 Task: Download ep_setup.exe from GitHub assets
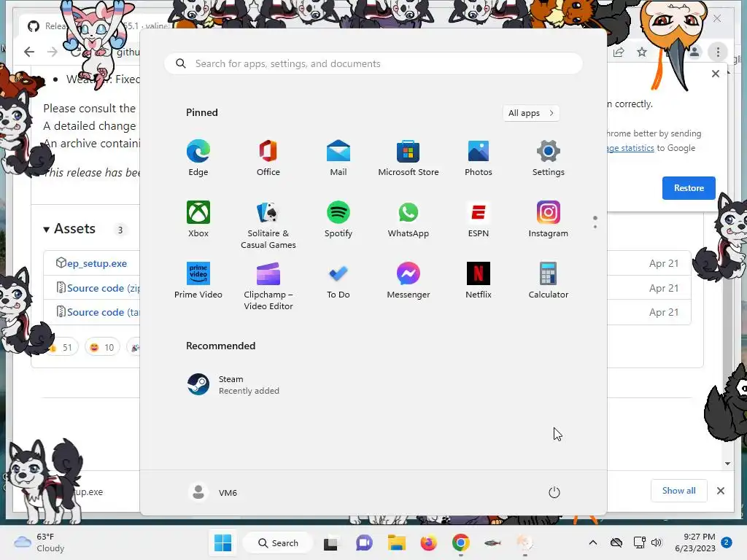point(97,263)
